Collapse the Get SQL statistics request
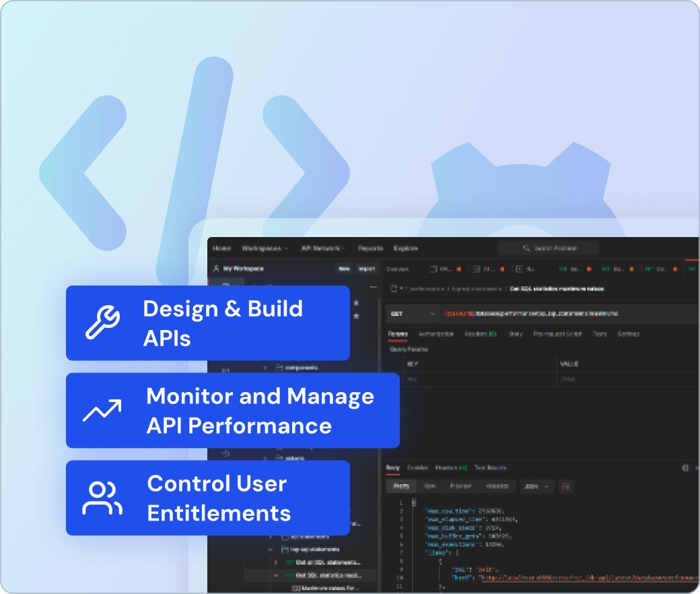The image size is (700, 594). [x=275, y=575]
